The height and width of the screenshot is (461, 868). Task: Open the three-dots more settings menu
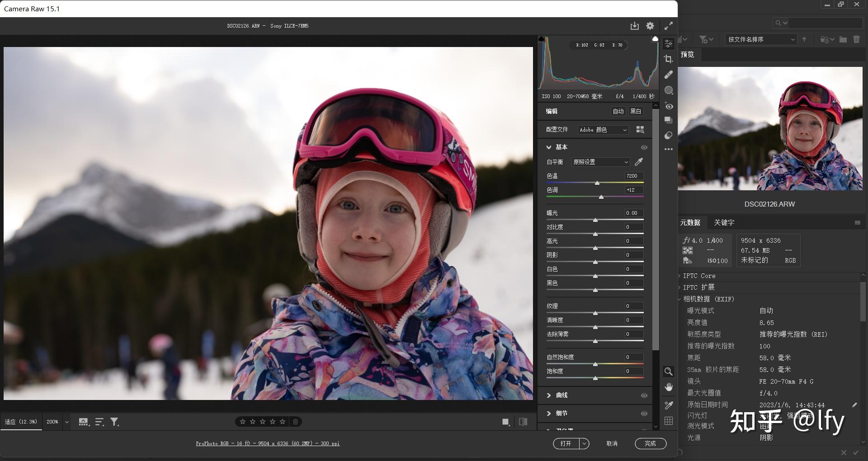tap(669, 149)
